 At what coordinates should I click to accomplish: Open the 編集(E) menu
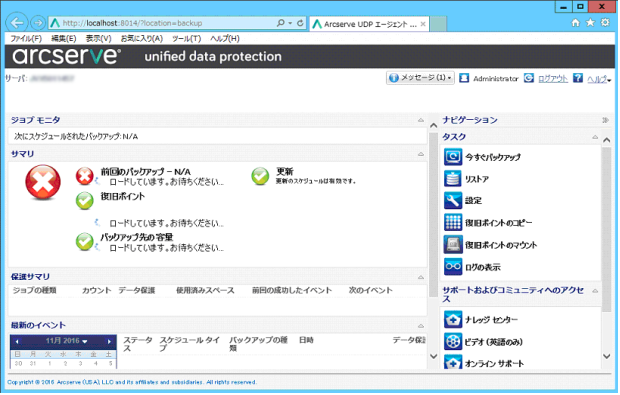(64, 38)
